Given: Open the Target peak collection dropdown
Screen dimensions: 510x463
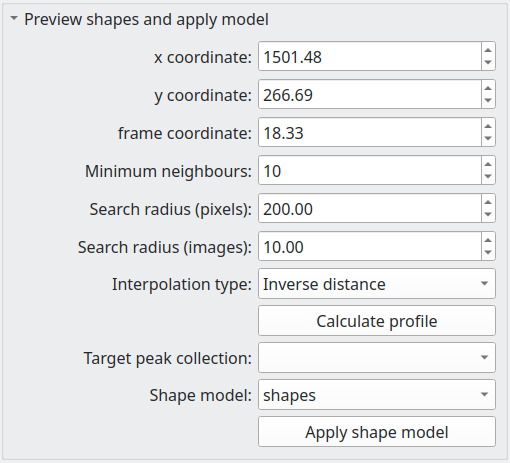Looking at the screenshot, I should [377, 358].
